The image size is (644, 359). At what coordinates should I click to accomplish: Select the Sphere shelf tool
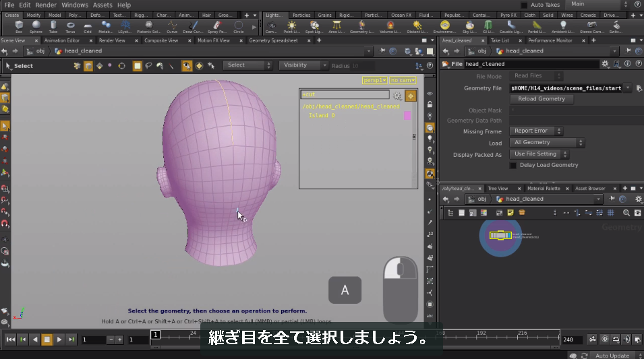pyautogui.click(x=36, y=27)
